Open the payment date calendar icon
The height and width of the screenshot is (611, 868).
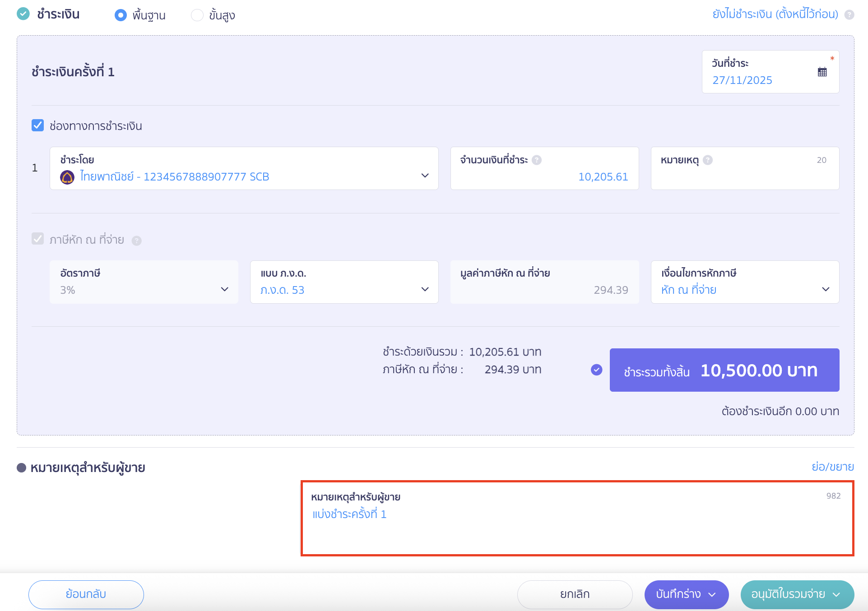[822, 72]
